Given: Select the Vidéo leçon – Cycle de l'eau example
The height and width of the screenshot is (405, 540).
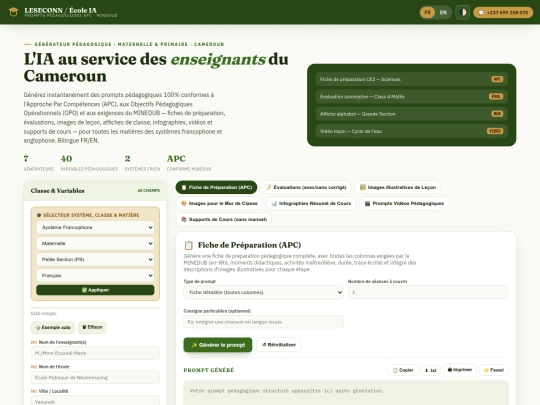Looking at the screenshot, I should click(412, 131).
